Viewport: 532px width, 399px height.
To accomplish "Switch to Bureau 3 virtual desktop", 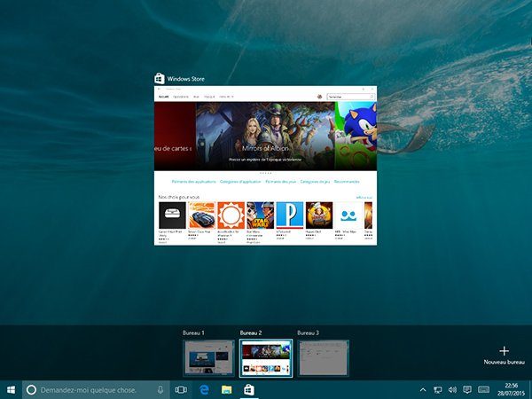I will click(x=323, y=359).
